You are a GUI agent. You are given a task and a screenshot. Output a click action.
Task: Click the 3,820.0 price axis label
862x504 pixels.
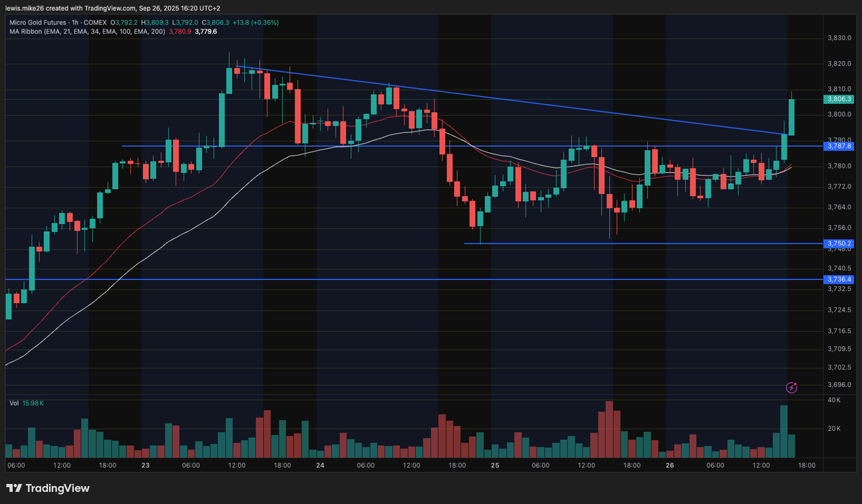[839, 64]
